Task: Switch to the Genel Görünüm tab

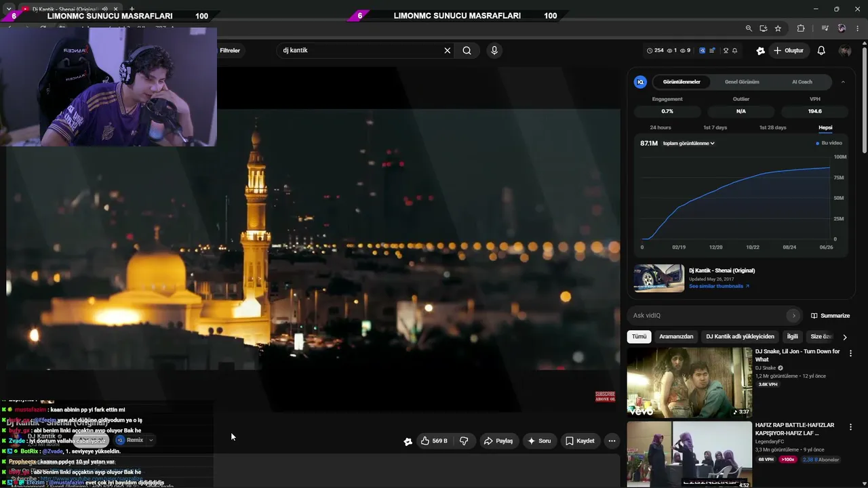Action: tap(742, 82)
